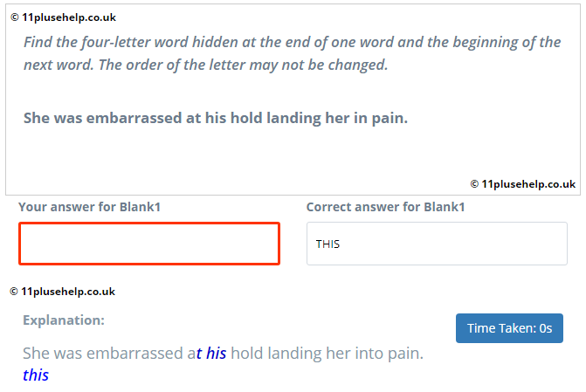Click the 'Your answer for Blank1' label

coord(89,207)
